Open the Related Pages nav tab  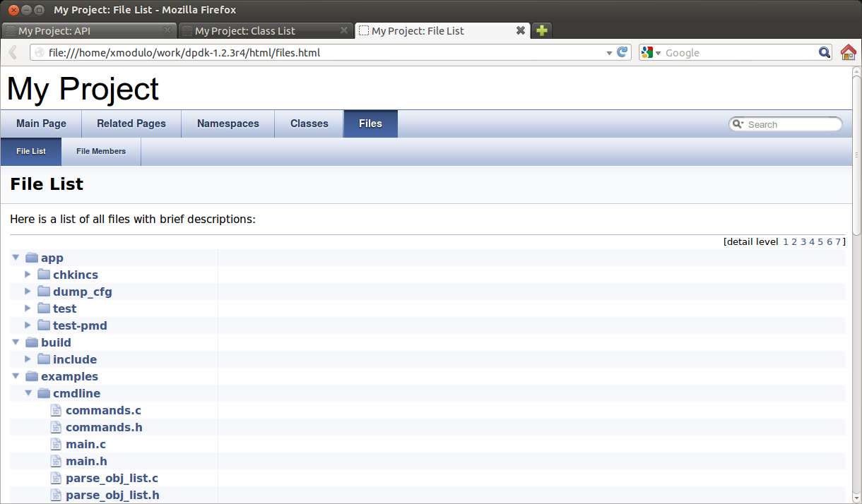[x=131, y=124]
